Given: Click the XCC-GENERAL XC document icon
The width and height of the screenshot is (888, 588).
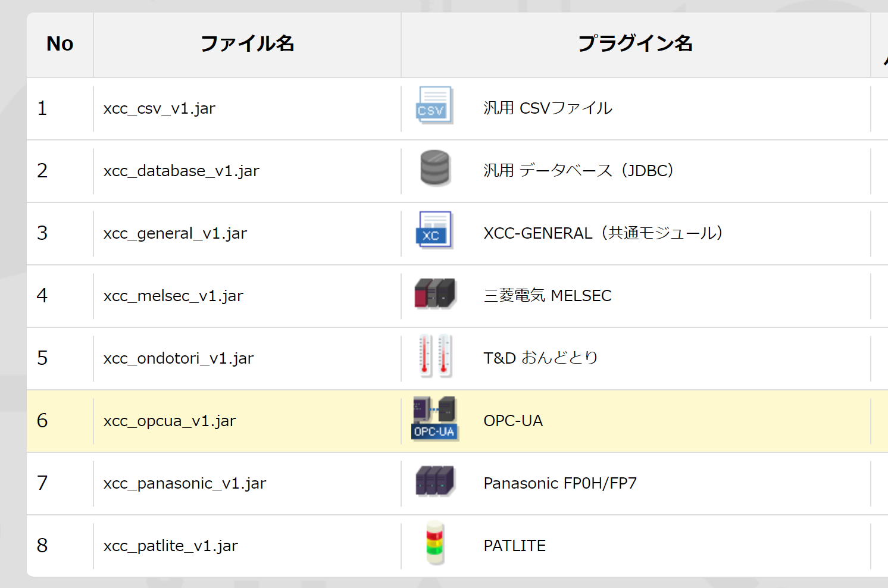Looking at the screenshot, I should tap(434, 230).
